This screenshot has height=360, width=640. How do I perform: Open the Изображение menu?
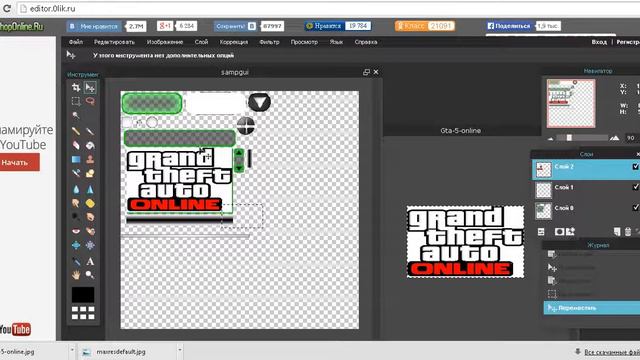[165, 42]
